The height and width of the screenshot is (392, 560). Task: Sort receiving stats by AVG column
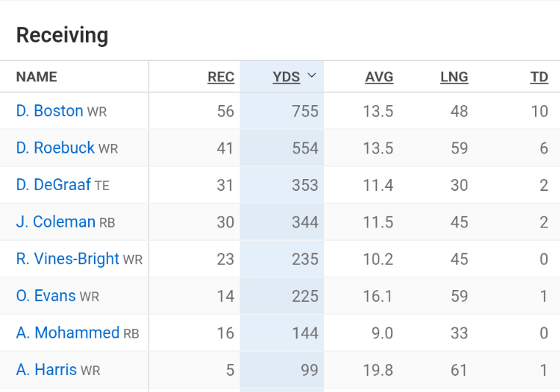[378, 77]
